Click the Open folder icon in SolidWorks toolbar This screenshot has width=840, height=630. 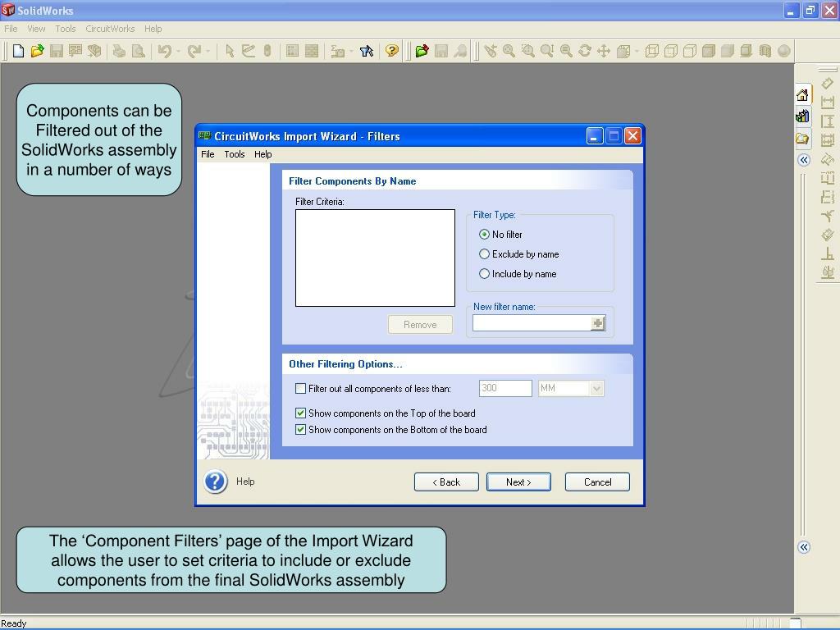click(37, 51)
